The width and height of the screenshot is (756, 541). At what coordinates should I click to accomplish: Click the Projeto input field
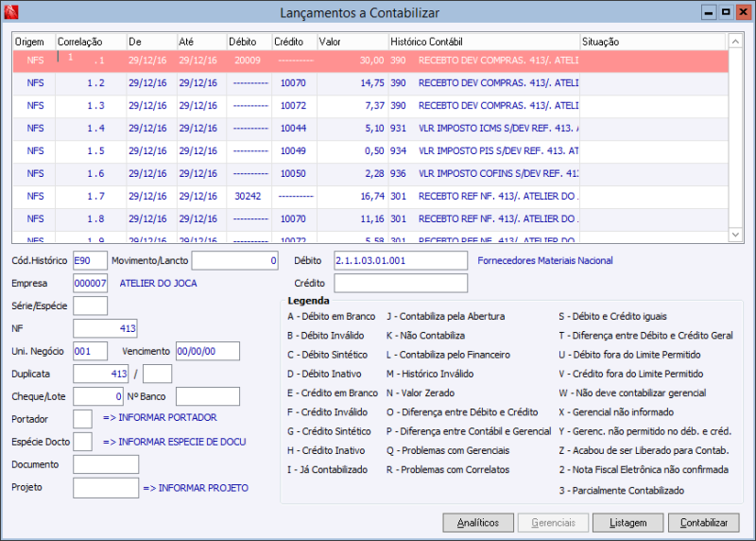106,488
